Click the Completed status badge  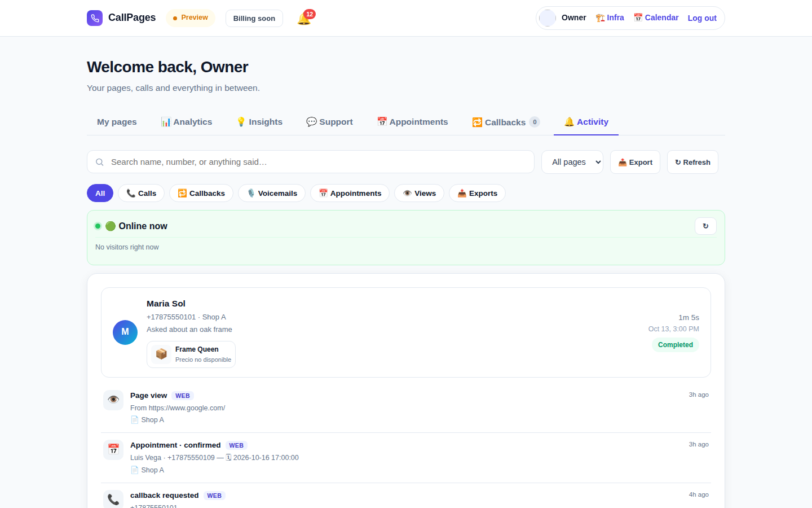[676, 345]
